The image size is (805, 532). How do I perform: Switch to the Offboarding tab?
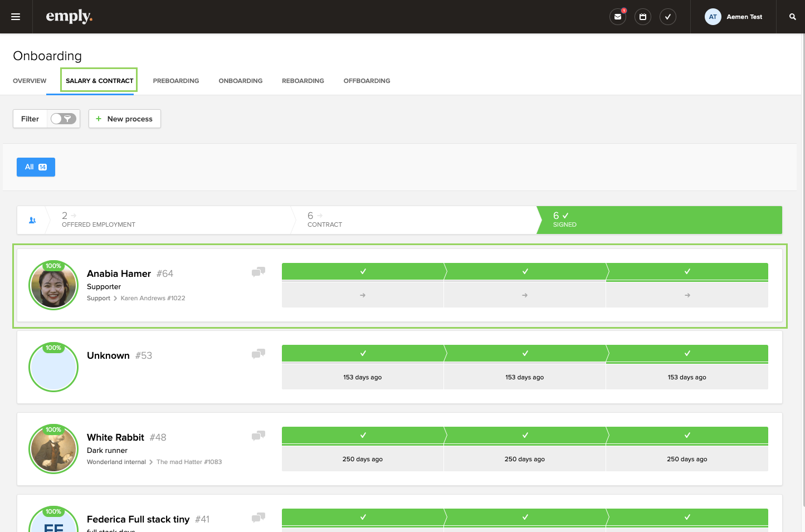[367, 81]
